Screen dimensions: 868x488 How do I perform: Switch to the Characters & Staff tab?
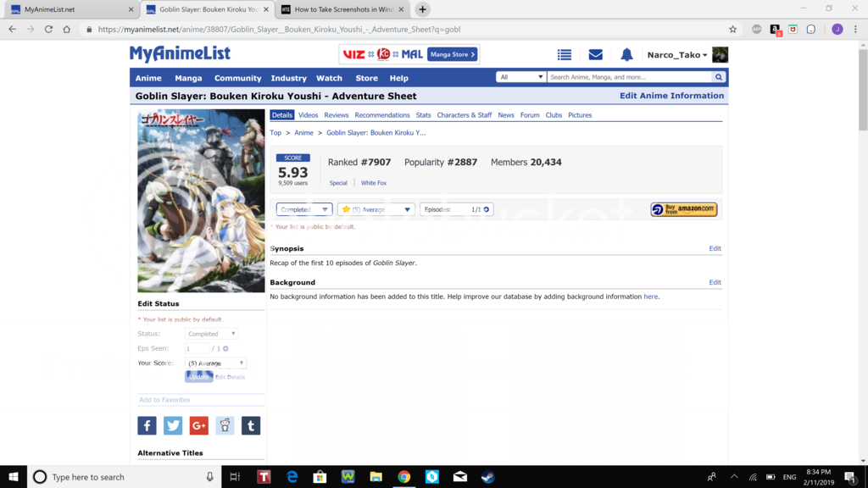coord(464,115)
